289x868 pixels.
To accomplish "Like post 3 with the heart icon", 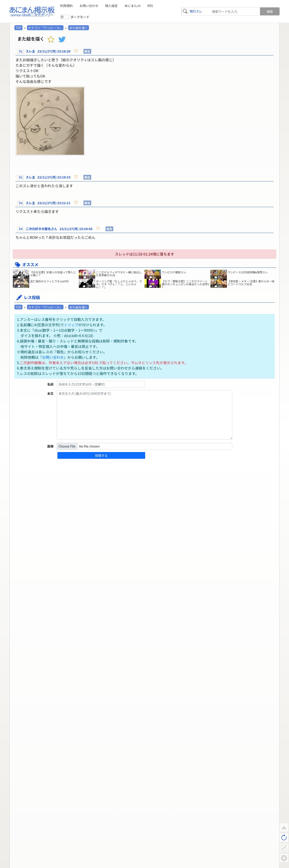I will [x=76, y=203].
